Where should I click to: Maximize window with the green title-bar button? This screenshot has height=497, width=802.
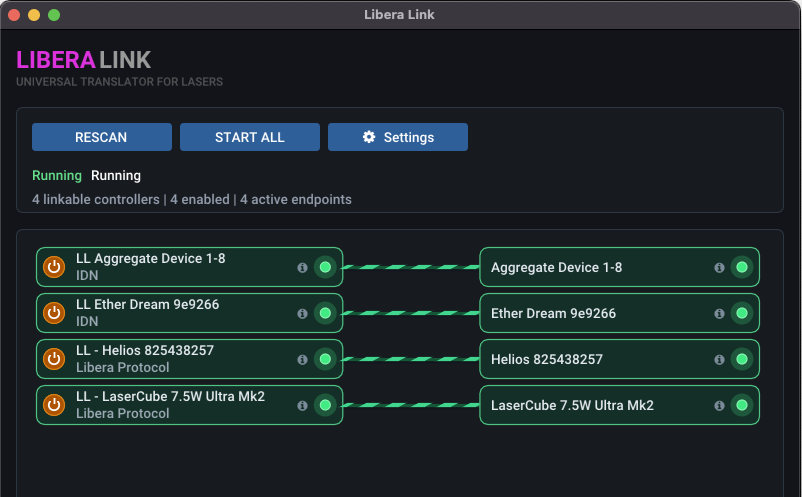click(x=54, y=15)
